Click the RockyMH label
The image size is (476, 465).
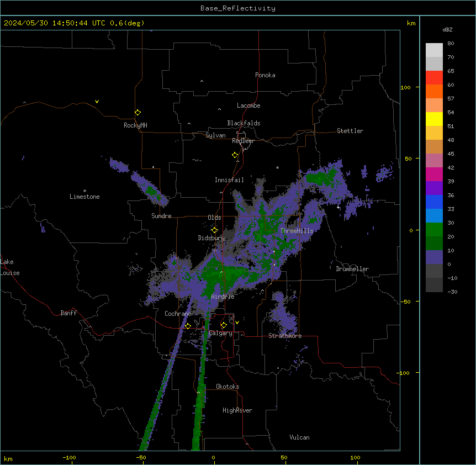135,125
